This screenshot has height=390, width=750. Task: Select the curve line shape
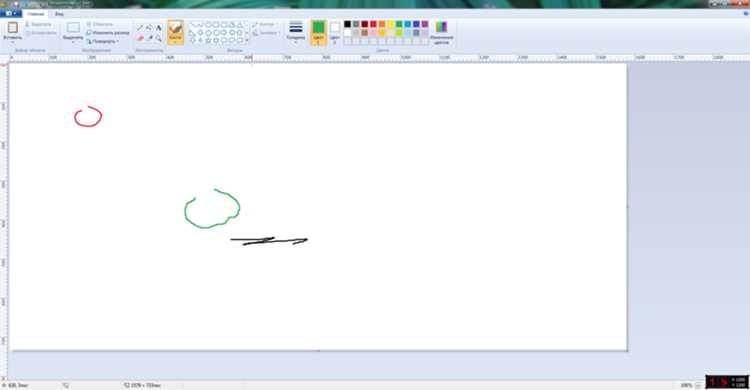tap(200, 24)
